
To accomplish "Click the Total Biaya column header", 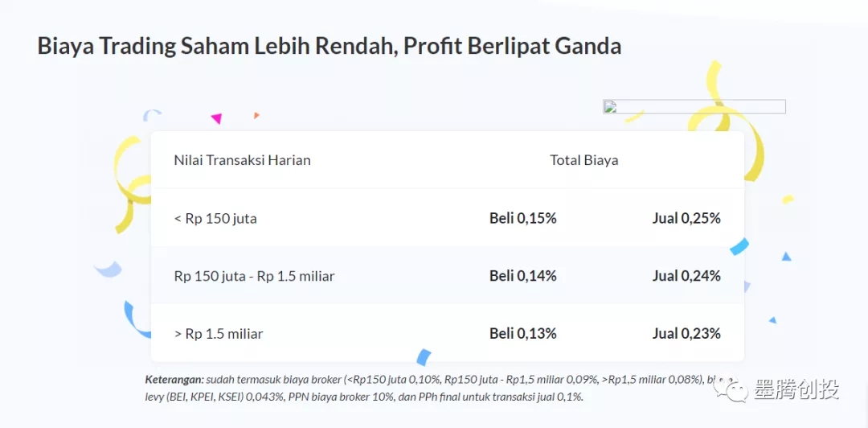I will click(x=583, y=160).
